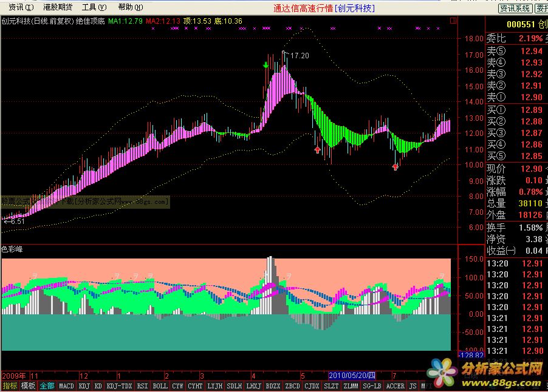Click the small red square icon at chart corner
The image size is (548, 392).
(453, 21)
